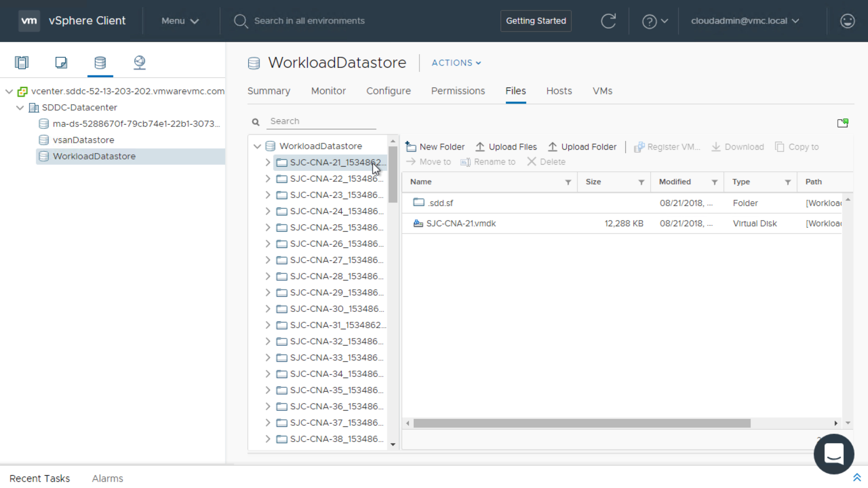
Task: Open the ACTIONS dropdown
Action: 456,63
